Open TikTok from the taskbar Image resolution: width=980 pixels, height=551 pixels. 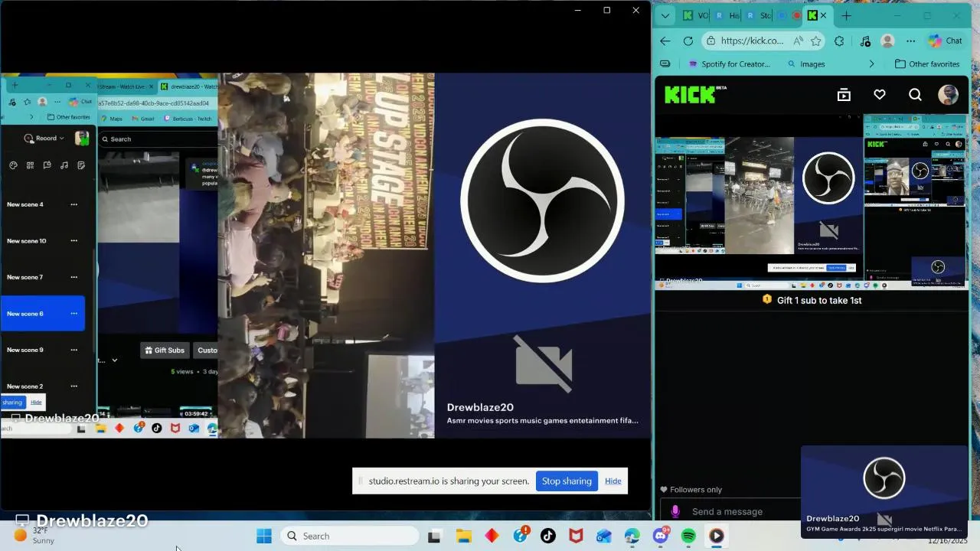point(548,536)
